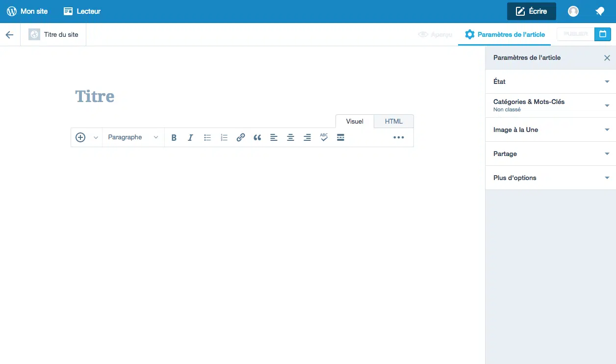Insert a read more tag
Image resolution: width=616 pixels, height=364 pixels.
340,137
